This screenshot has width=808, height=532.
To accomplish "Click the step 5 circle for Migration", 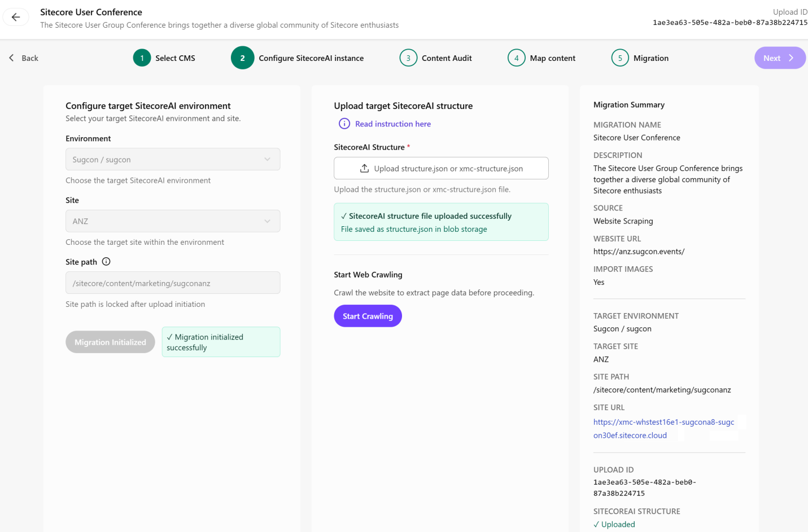I will click(620, 58).
